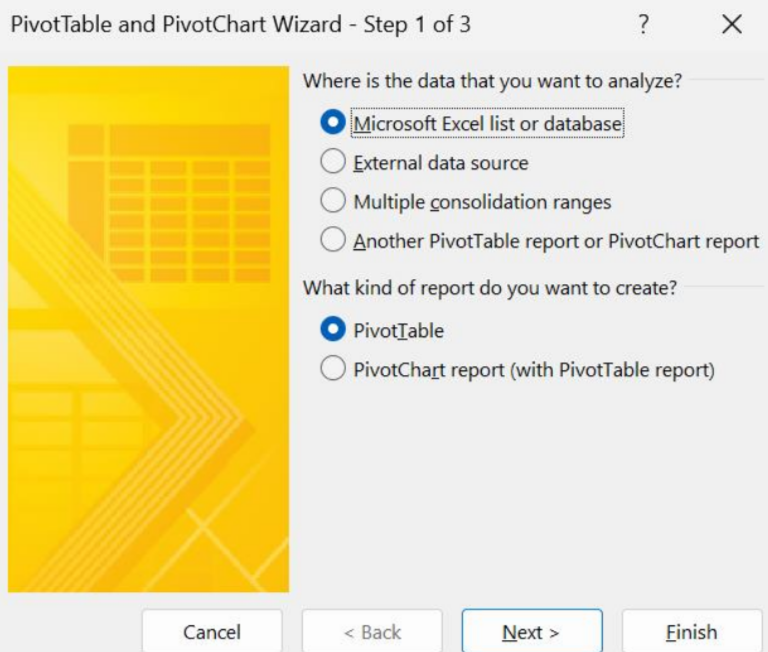Click the "Multiple consolidation ranges" label text

click(x=482, y=202)
